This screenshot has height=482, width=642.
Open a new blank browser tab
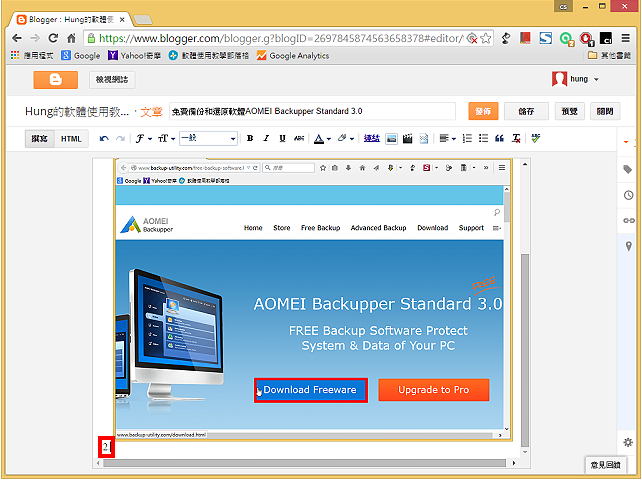pos(143,20)
